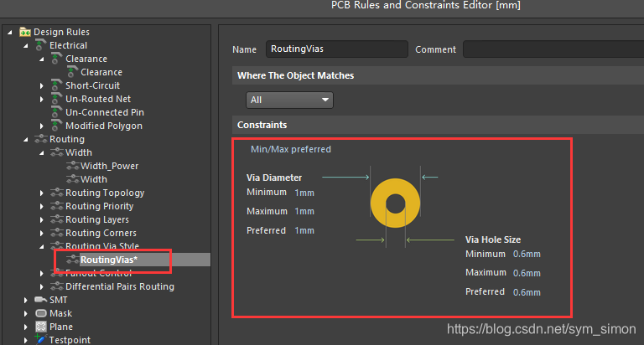Edit the Via Hole Size Preferred value
Screen dimensions: 644x345
pos(527,292)
